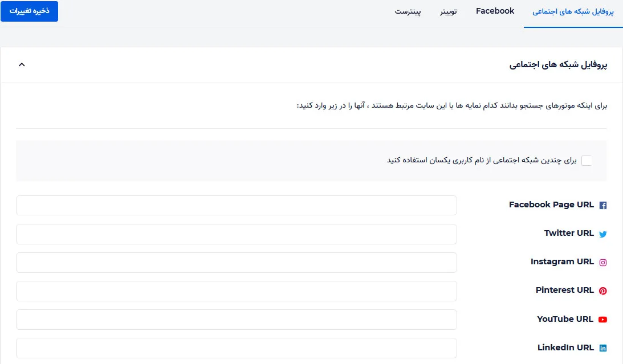Click the پروفایل شبکه های اجتماعی panel heading
Screen dimensions: 623x364
tap(558, 65)
